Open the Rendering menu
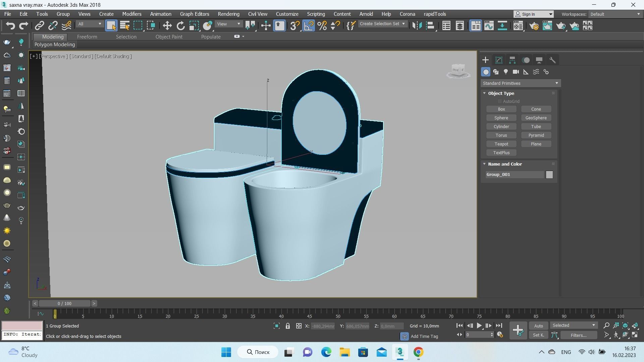 coord(228,14)
